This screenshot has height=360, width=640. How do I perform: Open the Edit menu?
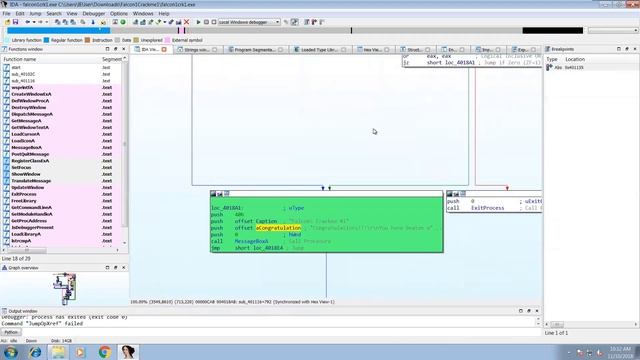pos(20,13)
